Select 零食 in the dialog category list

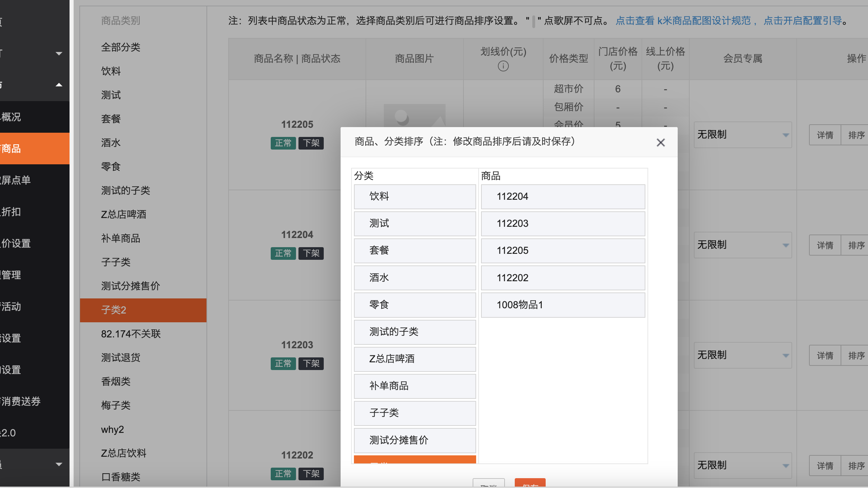click(x=415, y=305)
